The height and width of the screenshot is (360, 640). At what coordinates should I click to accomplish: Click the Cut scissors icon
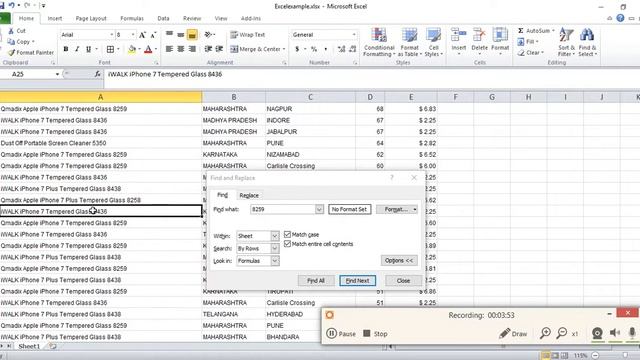pos(11,31)
